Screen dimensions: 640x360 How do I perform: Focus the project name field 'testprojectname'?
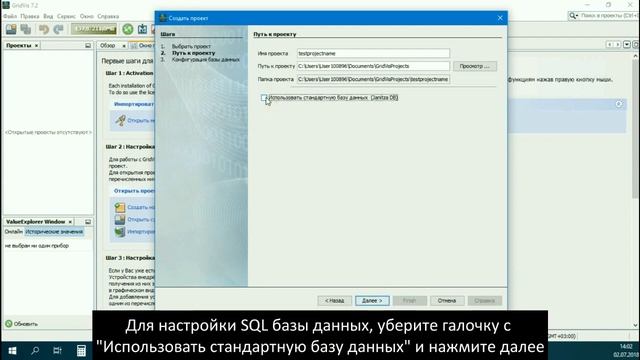(x=373, y=53)
